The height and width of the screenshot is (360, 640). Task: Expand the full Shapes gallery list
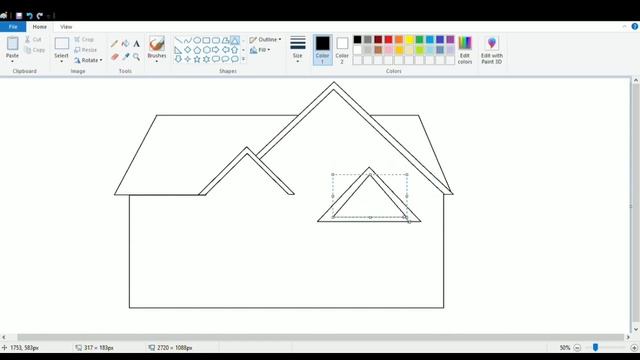244,59
